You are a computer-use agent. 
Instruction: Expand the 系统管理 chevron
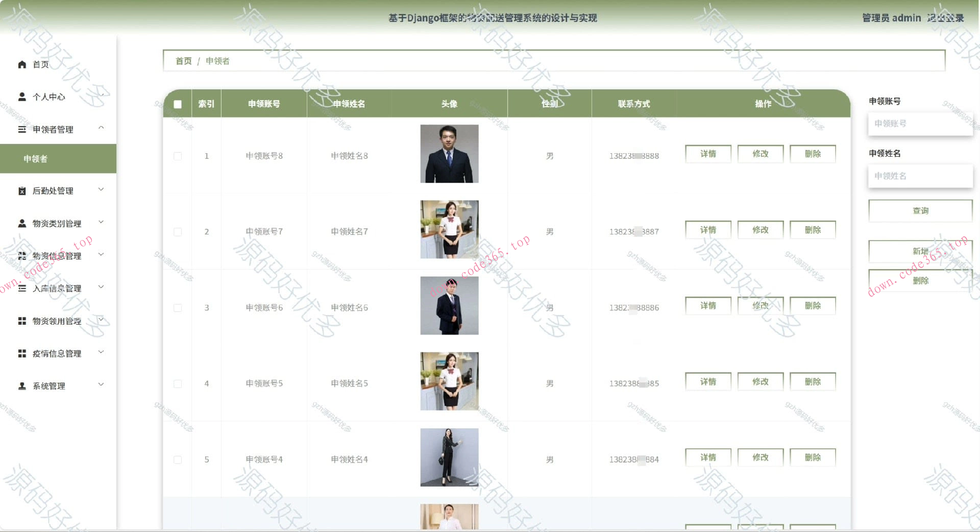click(x=101, y=384)
